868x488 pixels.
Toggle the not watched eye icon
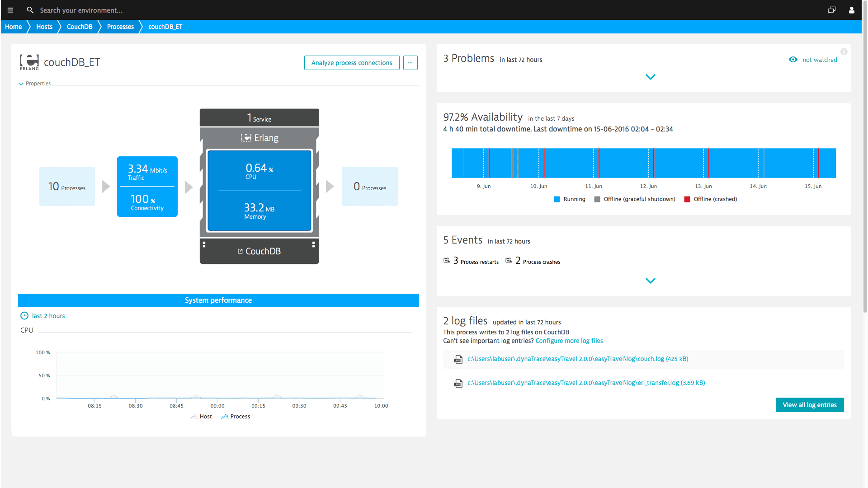coord(793,60)
